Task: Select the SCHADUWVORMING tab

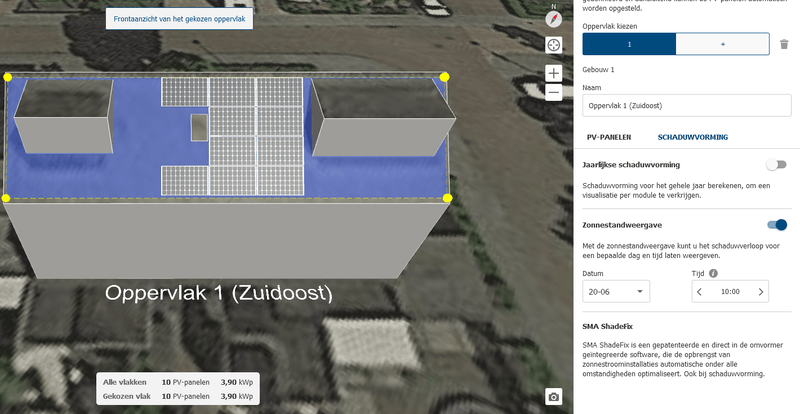Action: 692,137
